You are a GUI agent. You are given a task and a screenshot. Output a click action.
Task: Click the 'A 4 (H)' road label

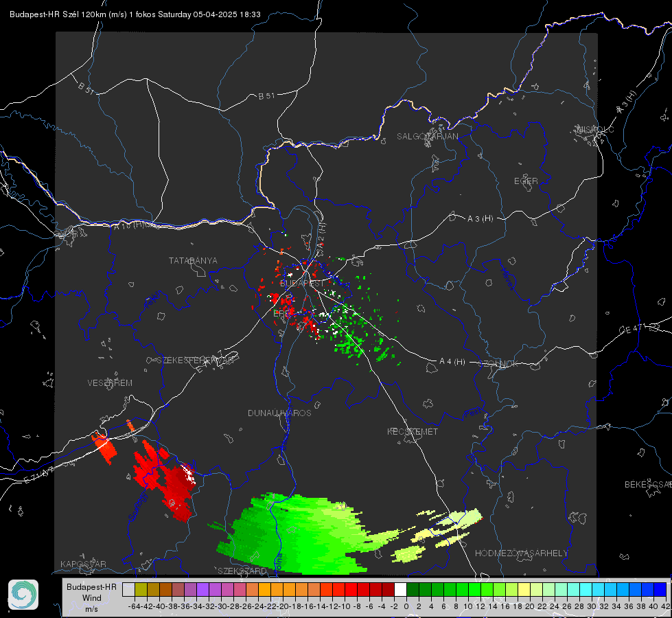(452, 362)
